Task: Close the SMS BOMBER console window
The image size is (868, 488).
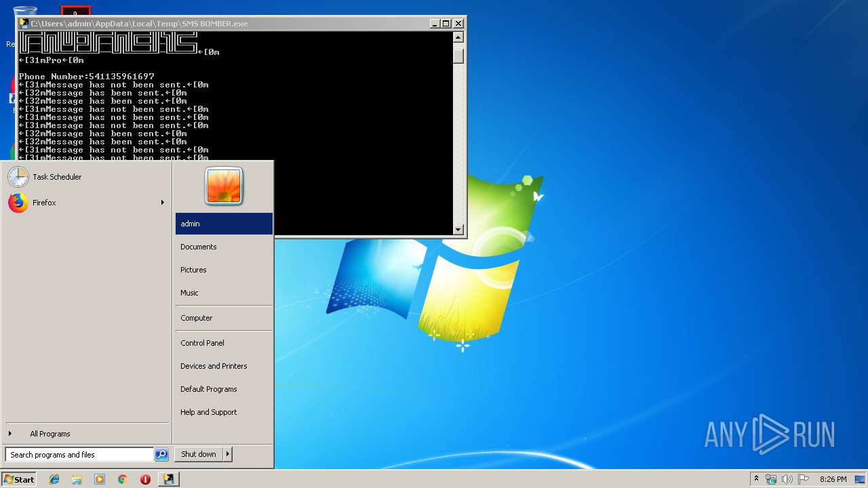Action: [458, 23]
